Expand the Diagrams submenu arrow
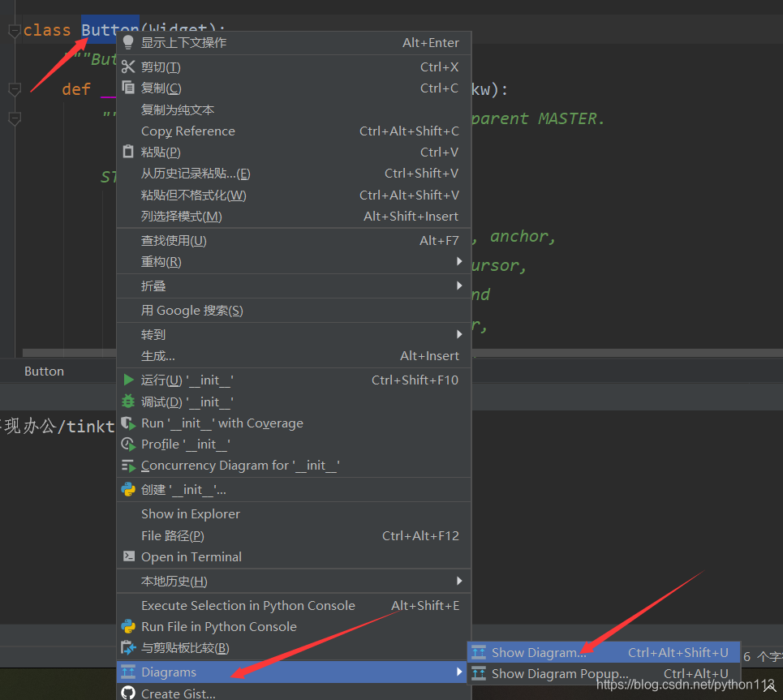 (459, 672)
